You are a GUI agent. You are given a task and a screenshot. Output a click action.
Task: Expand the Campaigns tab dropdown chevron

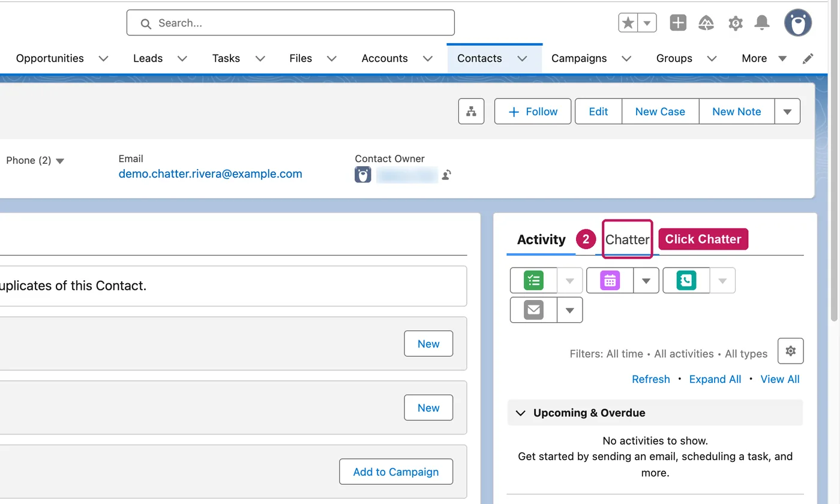(626, 58)
